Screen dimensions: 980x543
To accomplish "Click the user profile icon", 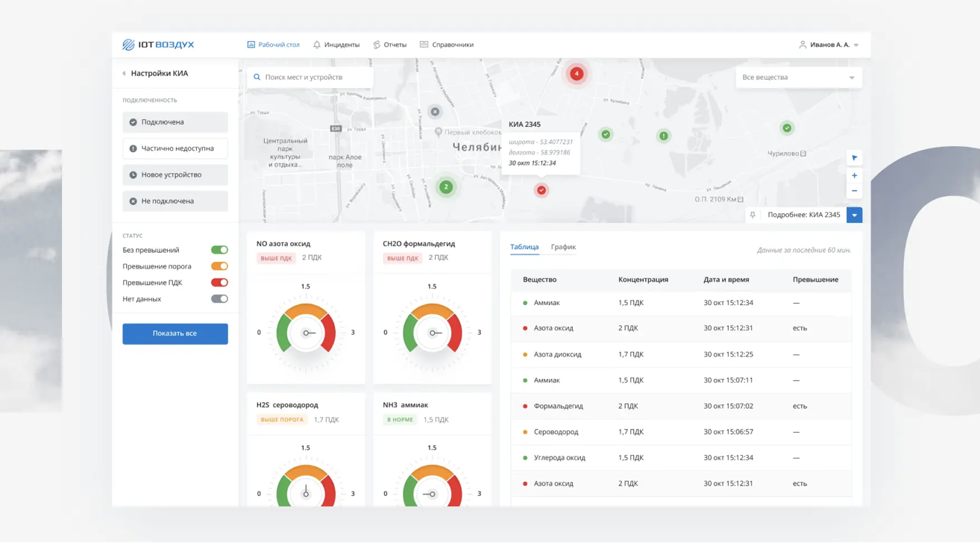I will pyautogui.click(x=802, y=45).
